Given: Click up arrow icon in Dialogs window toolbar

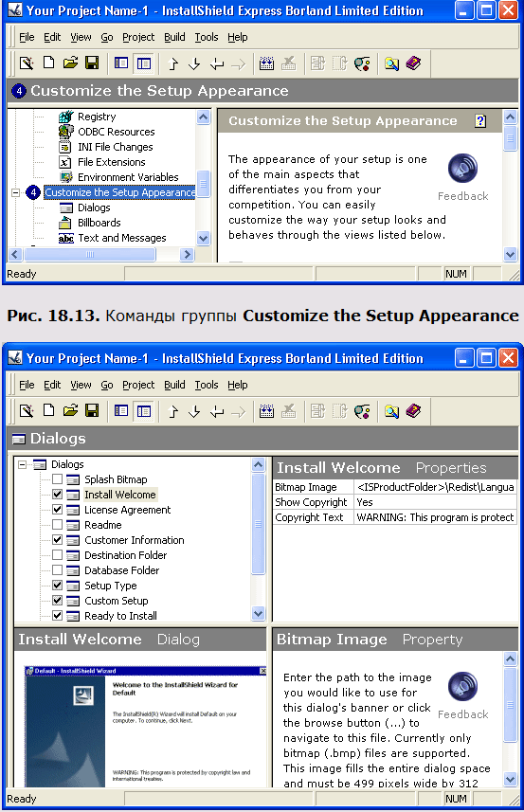Looking at the screenshot, I should 173,412.
